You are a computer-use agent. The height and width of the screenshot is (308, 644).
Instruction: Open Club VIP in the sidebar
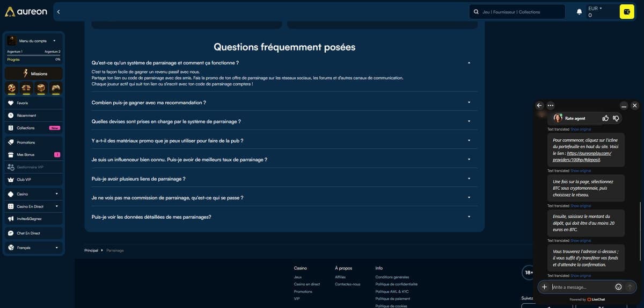34,180
